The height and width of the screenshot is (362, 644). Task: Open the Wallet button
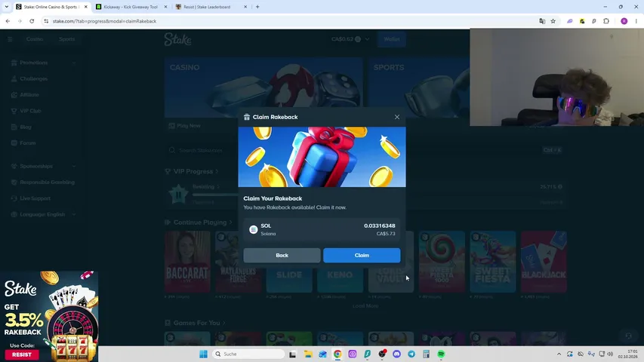click(391, 39)
